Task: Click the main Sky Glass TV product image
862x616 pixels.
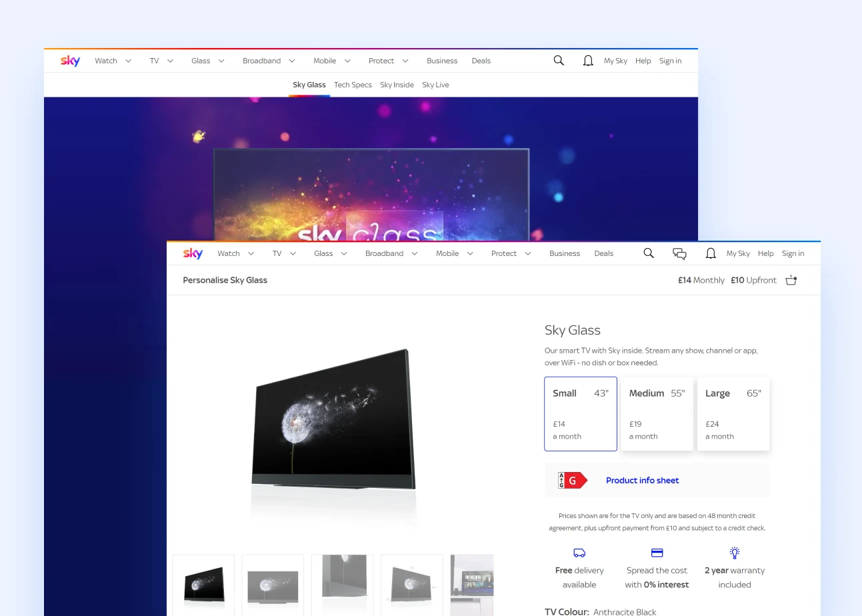Action: tap(333, 419)
